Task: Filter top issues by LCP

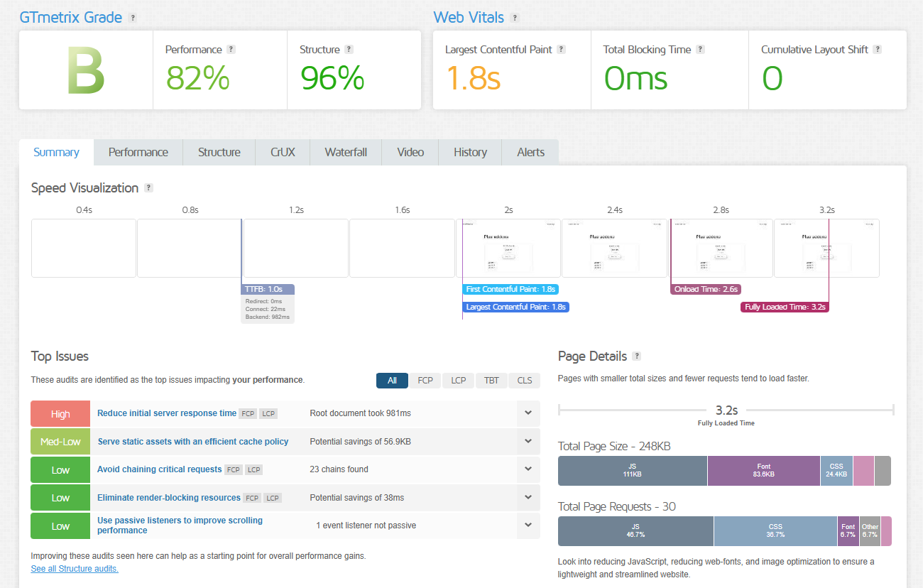Action: [458, 381]
